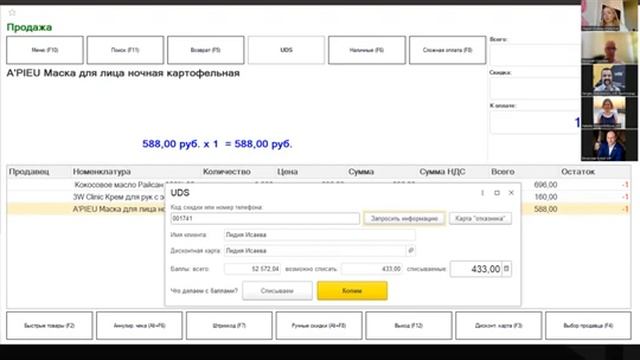Click the Номенклатура column header
Screen dimensions: 640x360
(102, 172)
